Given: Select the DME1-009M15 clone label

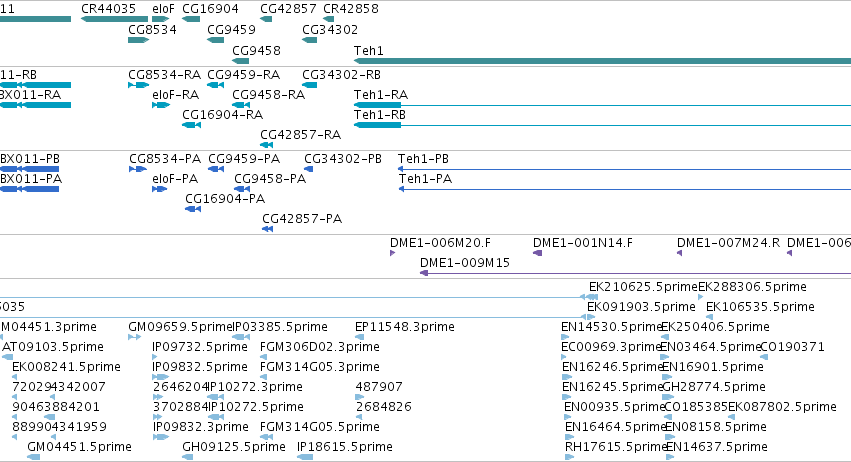Looking at the screenshot, I should click(465, 263).
